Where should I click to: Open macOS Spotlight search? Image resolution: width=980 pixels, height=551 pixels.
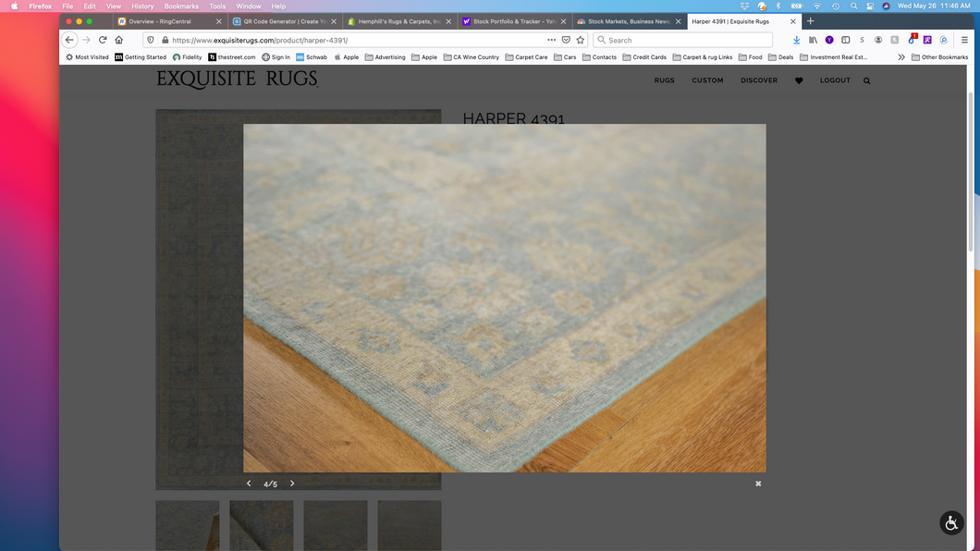click(x=853, y=6)
